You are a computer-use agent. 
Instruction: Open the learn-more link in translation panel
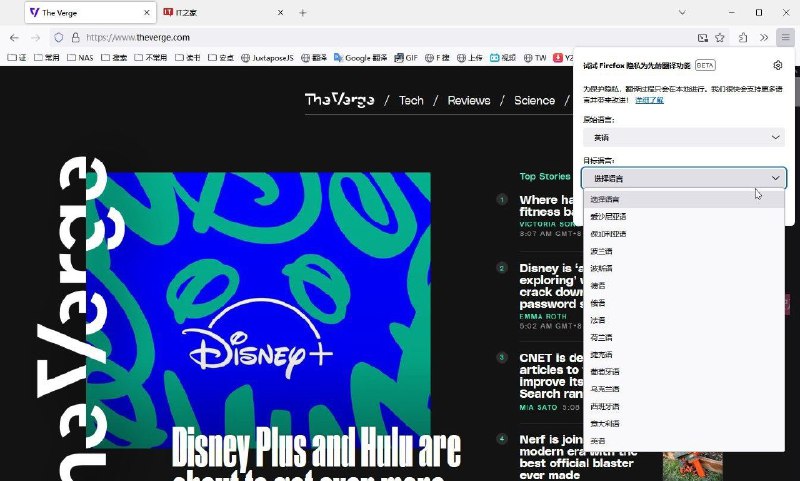(649, 100)
